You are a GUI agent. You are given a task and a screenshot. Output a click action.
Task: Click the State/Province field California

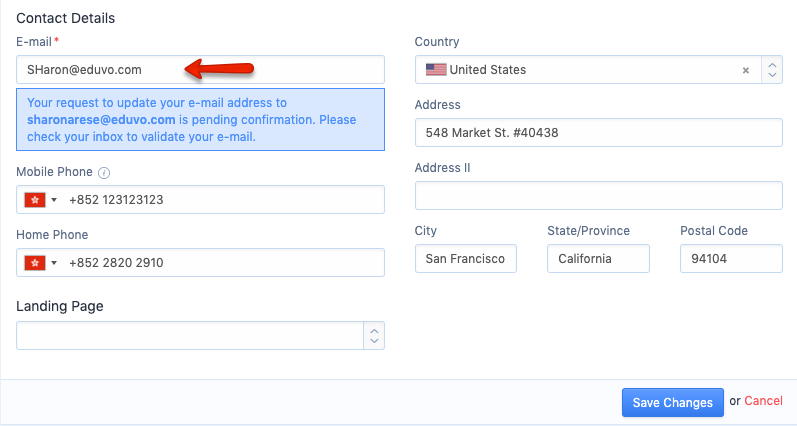[598, 259]
